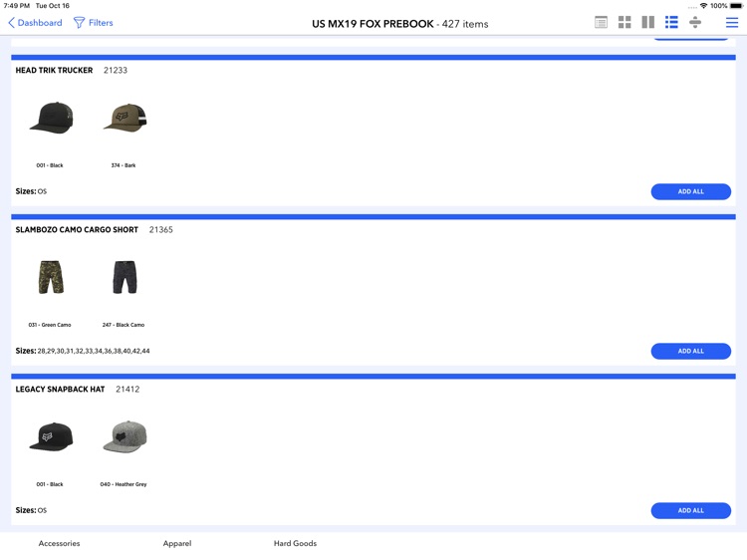The image size is (747, 560).
Task: Select Head Trik Trucker black hat thumbnail
Action: [51, 118]
